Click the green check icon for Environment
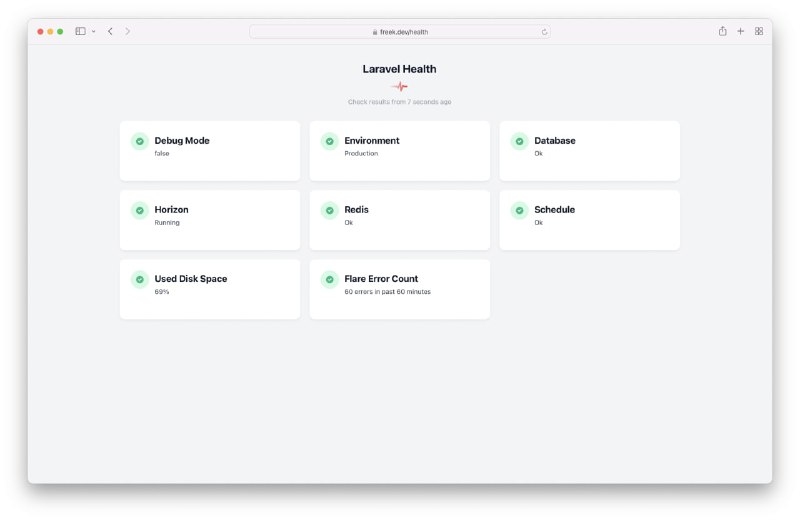Screen dimensions: 800x520 pyautogui.click(x=330, y=141)
